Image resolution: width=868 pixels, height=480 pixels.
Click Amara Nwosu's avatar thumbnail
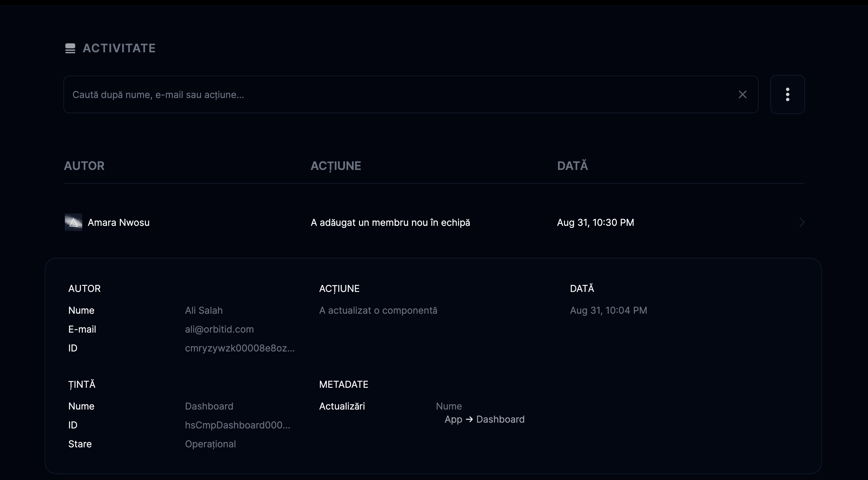click(74, 222)
